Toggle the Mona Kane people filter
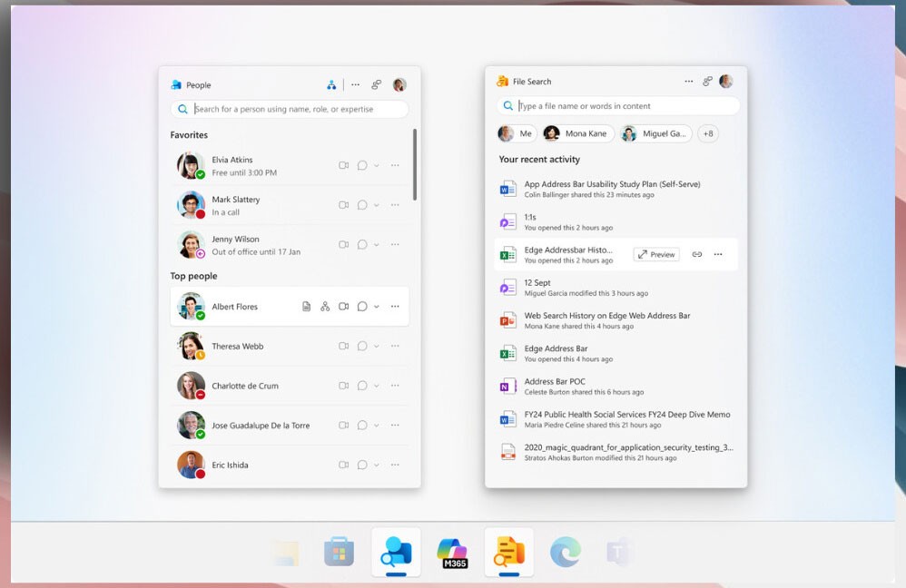Viewport: 906px width, 588px height. (576, 133)
